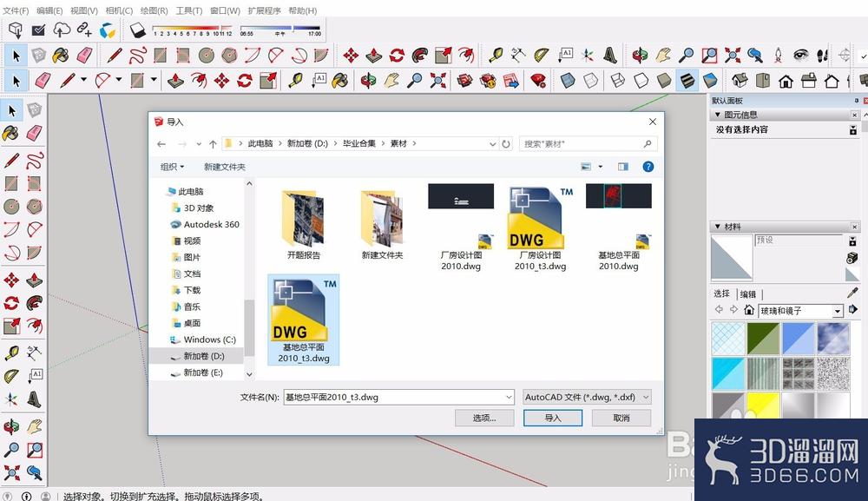Screen dimensions: 868x501
Task: Click the 选项... button
Action: pyautogui.click(x=484, y=418)
